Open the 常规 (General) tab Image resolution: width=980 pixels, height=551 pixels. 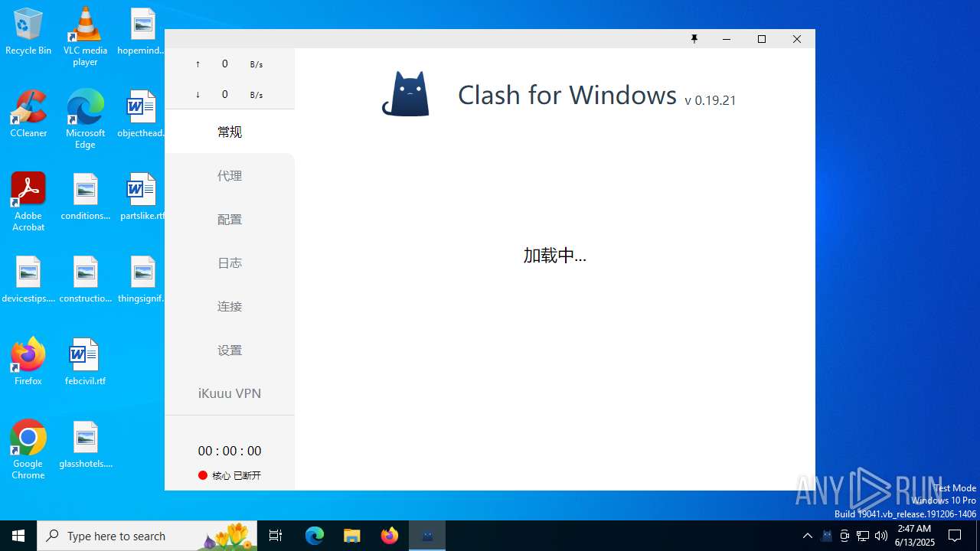[x=230, y=132]
